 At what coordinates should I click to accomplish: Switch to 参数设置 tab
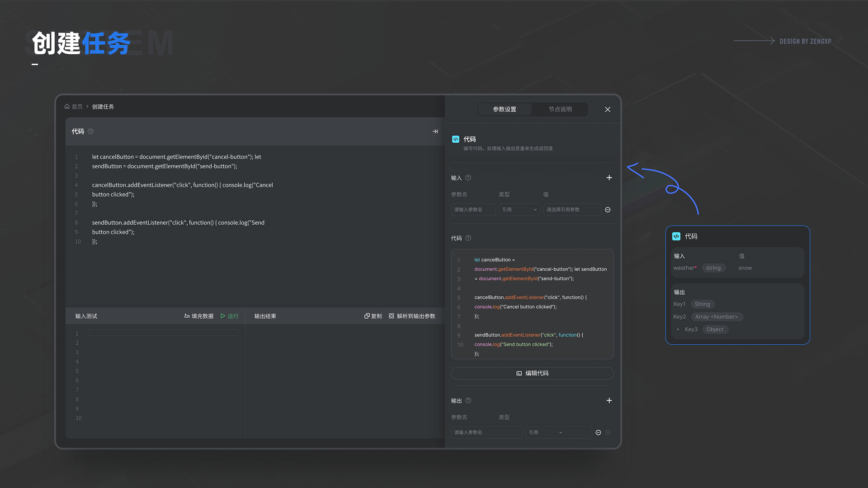click(x=505, y=109)
